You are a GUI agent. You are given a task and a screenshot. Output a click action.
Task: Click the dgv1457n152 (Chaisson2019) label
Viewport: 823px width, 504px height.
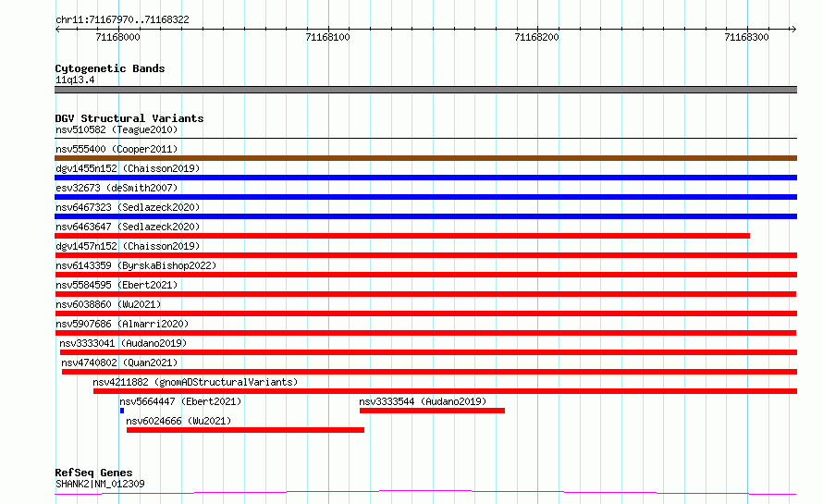click(x=128, y=246)
